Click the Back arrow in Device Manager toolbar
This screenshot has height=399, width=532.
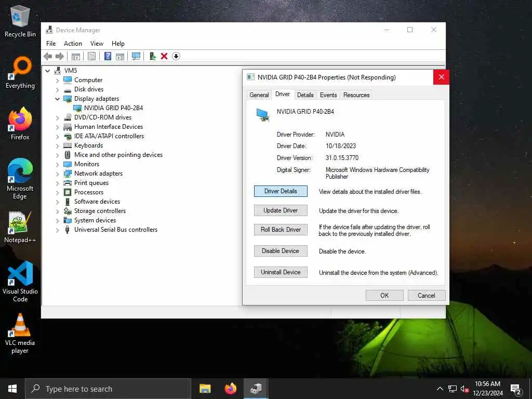point(48,56)
